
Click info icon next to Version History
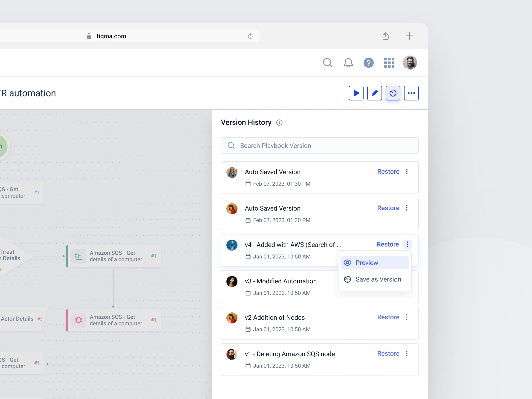coord(279,123)
